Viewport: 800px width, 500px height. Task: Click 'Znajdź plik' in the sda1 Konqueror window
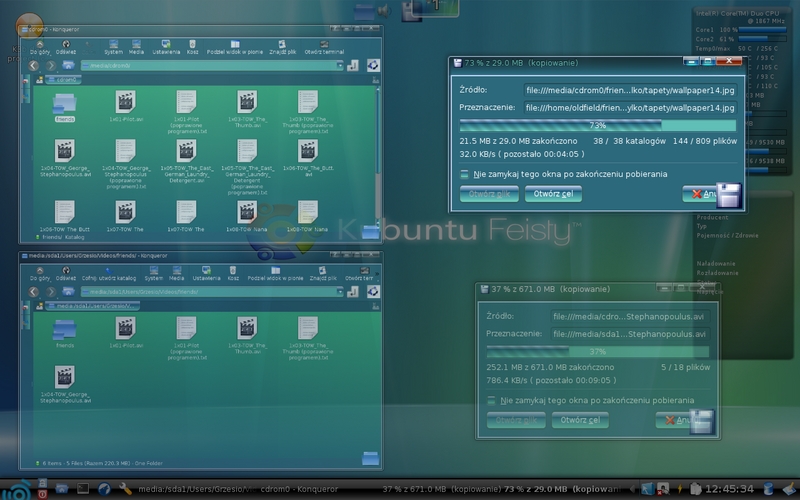pyautogui.click(x=322, y=274)
